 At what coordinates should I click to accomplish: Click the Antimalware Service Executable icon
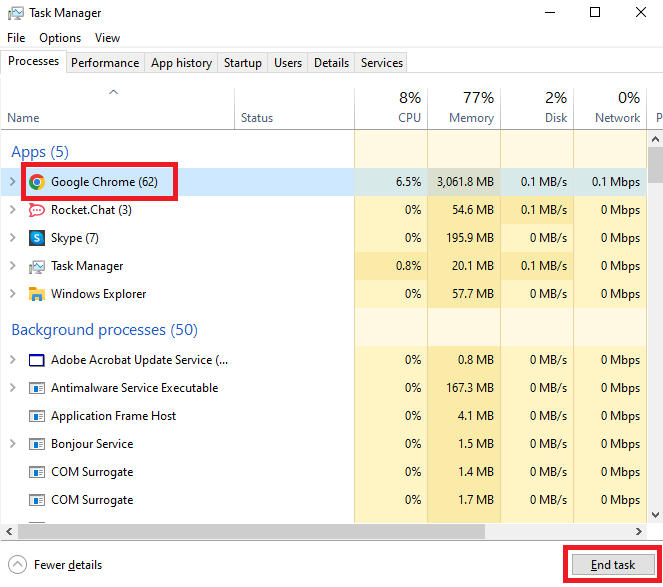[x=37, y=388]
